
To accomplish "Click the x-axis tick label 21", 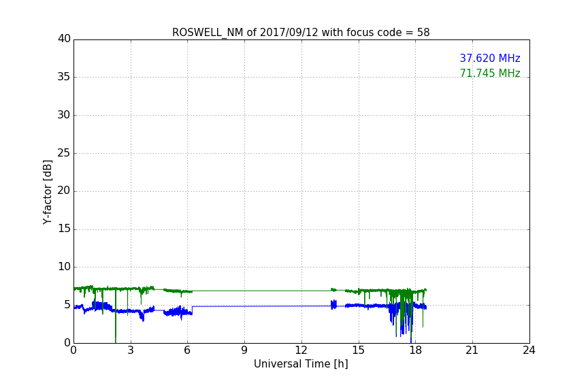I will [x=472, y=350].
